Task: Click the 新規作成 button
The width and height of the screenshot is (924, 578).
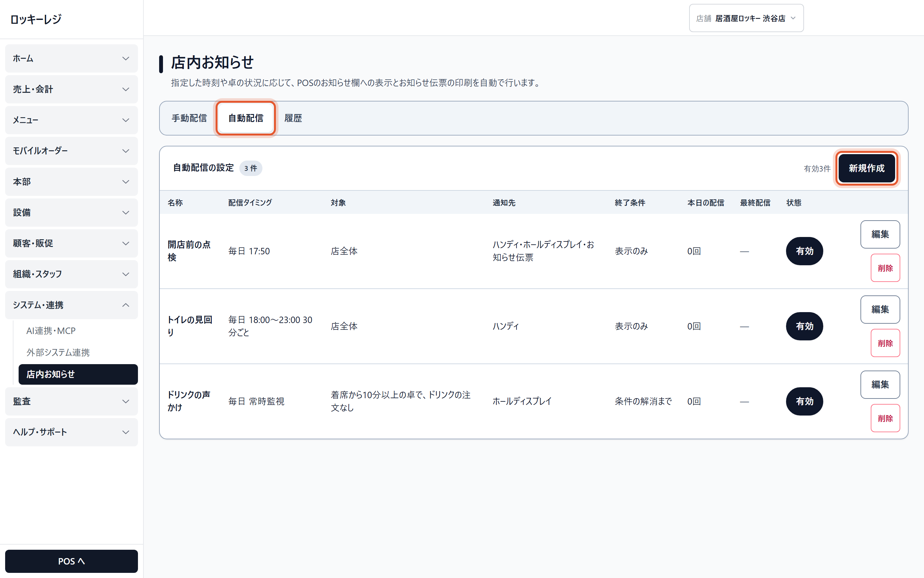Action: (x=866, y=168)
